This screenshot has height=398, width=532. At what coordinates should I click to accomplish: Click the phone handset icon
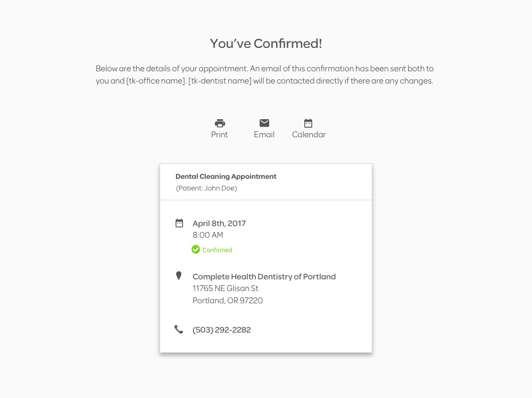coord(179,329)
